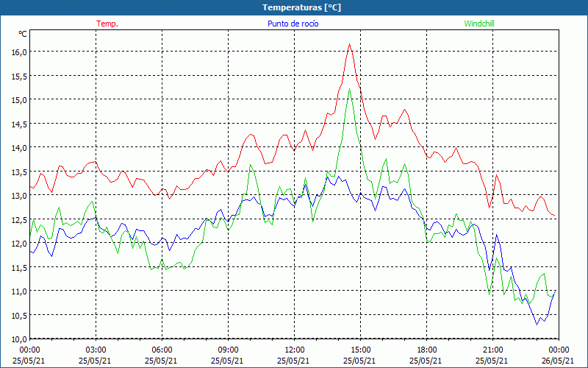Click the '10,5' y-axis value
Image resolution: width=588 pixels, height=368 pixels.
[x=20, y=316]
